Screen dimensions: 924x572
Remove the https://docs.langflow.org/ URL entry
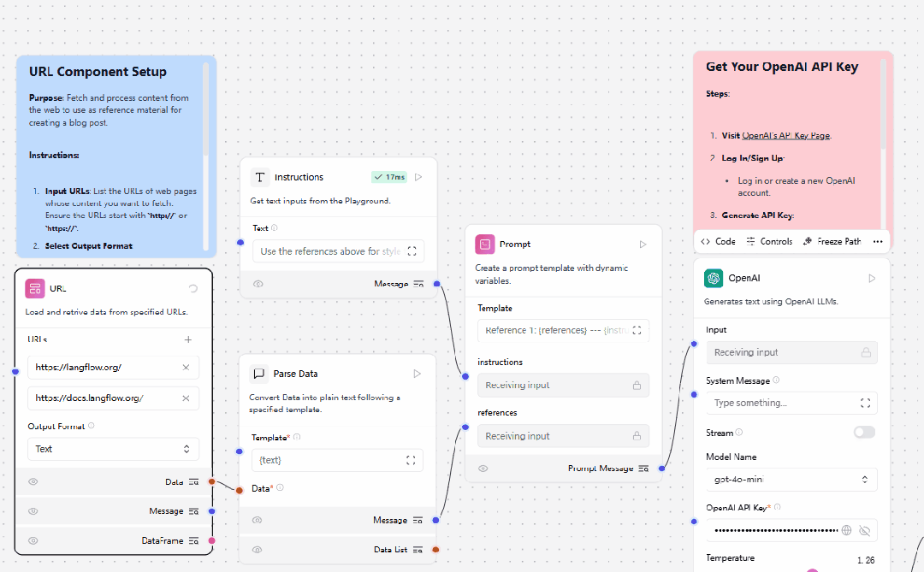[x=186, y=398]
